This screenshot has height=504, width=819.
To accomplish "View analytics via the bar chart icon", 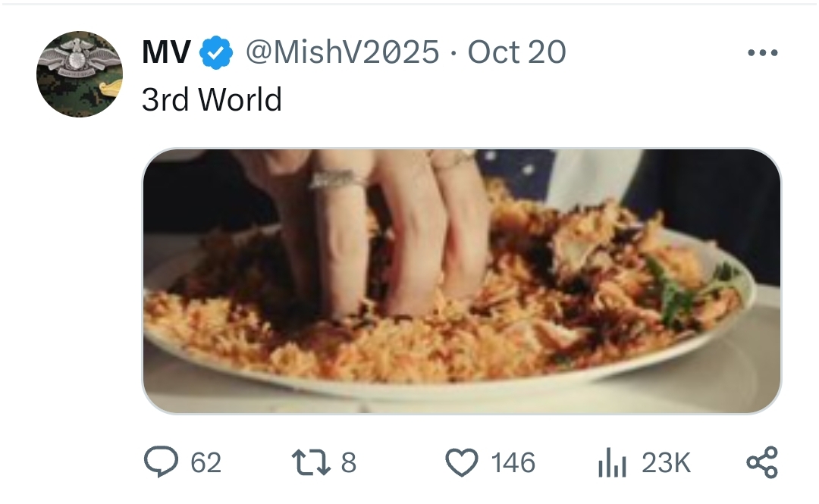I will coord(612,463).
